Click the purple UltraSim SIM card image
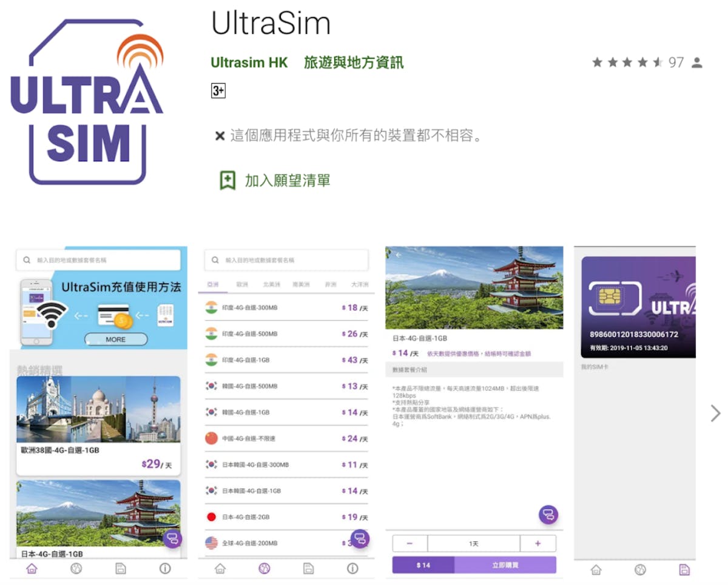The width and height of the screenshot is (728, 585). tap(638, 307)
